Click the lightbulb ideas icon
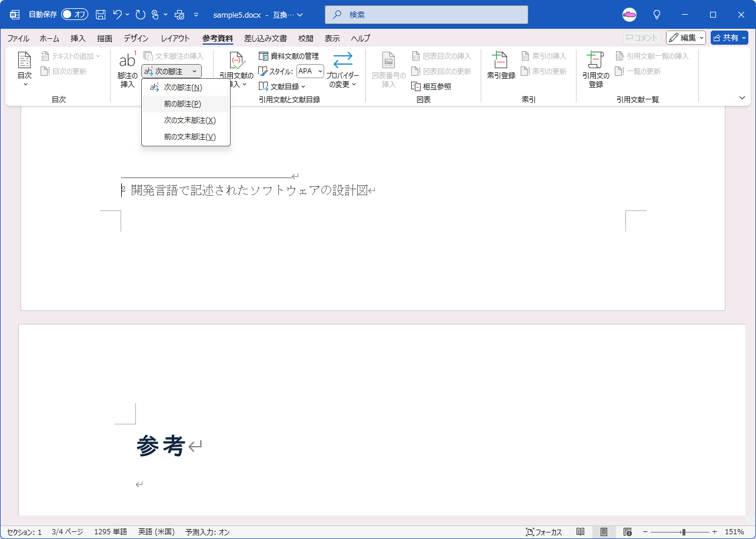Screen dimensions: 756x539 coord(657,15)
